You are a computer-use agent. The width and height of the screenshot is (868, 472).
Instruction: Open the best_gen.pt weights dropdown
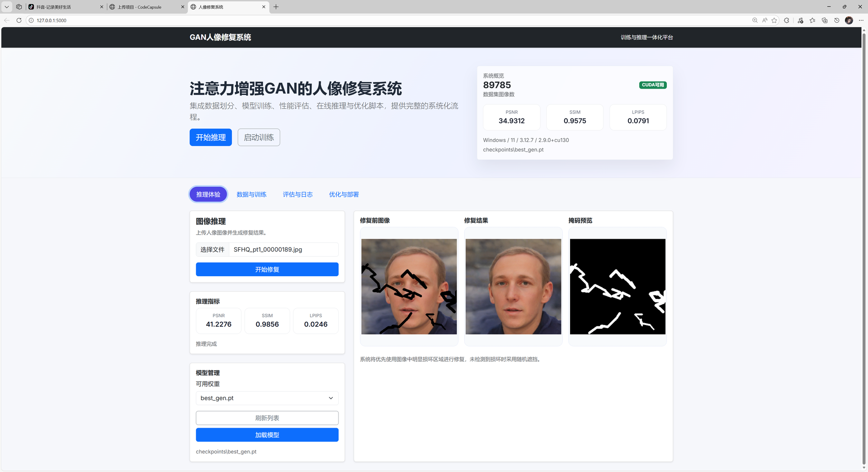(267, 398)
